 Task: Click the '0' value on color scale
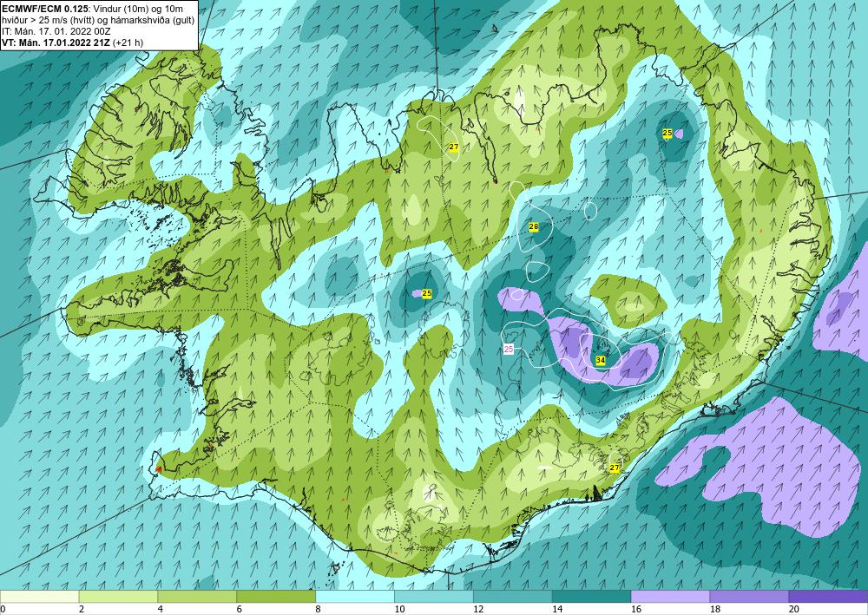[3, 610]
